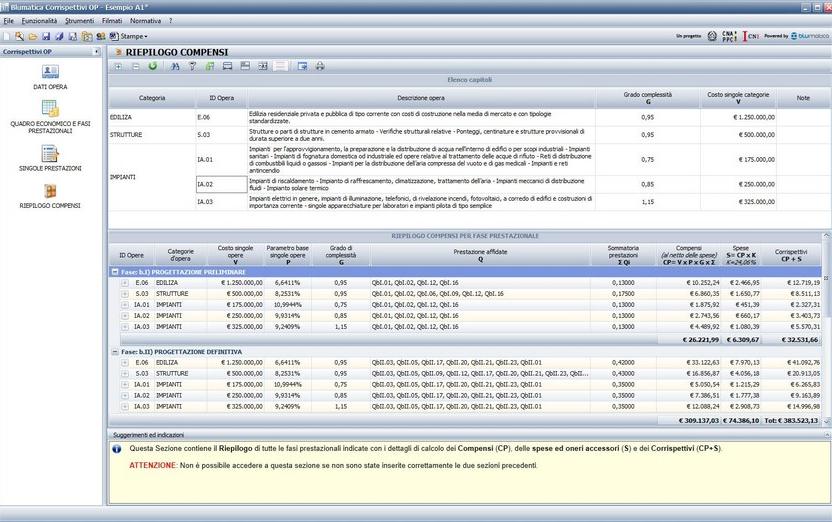Screen dimensions: 832x522
Task: Go to Singole Prestazioni section icon
Action: (x=50, y=154)
